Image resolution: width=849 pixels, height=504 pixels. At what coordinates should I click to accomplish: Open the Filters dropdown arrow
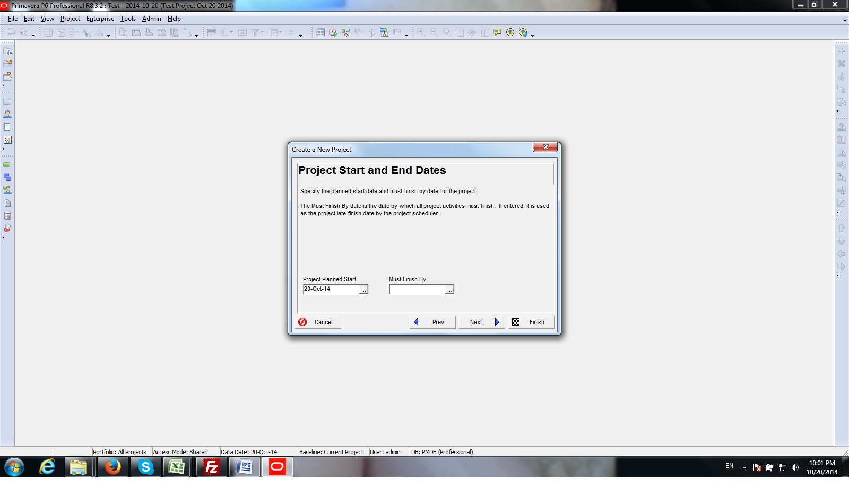[262, 32]
